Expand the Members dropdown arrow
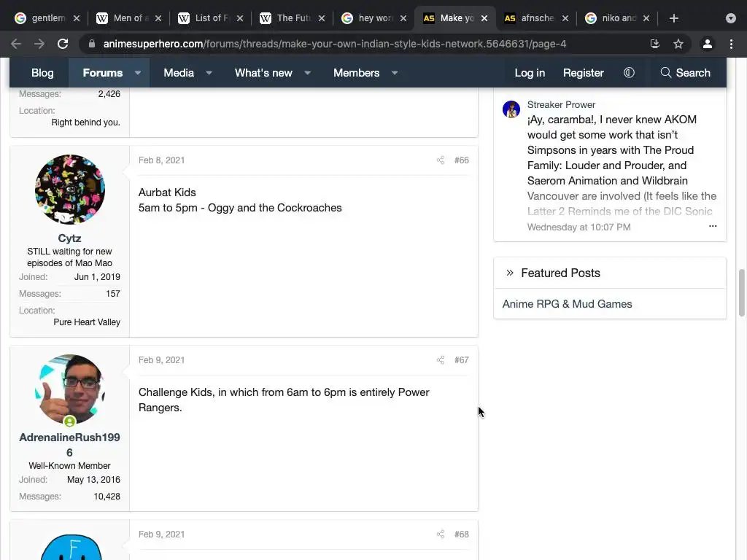 [395, 73]
